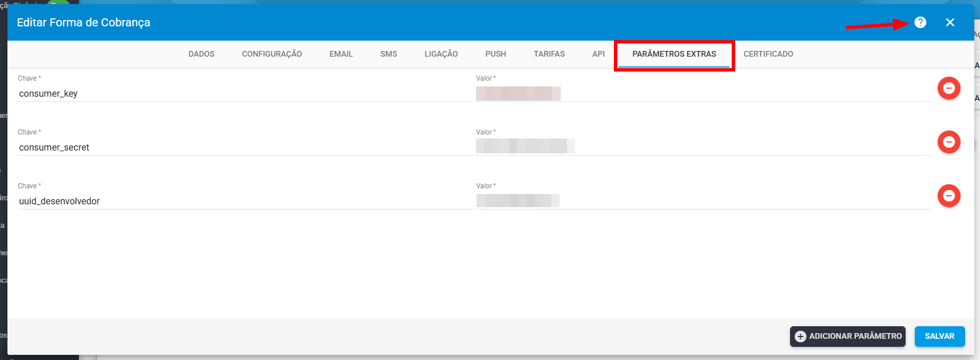Screen dimensions: 980x360
Task: Select the SMS tab
Action: coord(388,54)
